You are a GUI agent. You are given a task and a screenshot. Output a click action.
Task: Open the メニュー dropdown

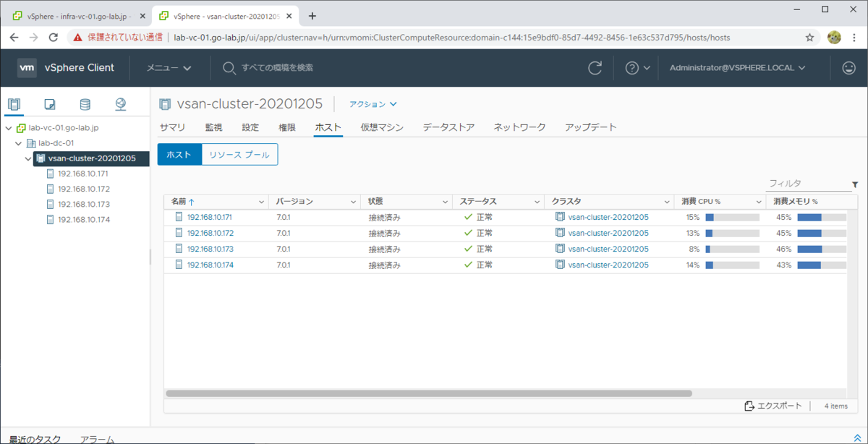169,68
